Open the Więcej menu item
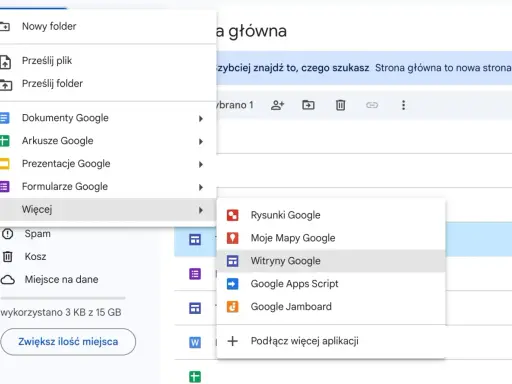 108,209
